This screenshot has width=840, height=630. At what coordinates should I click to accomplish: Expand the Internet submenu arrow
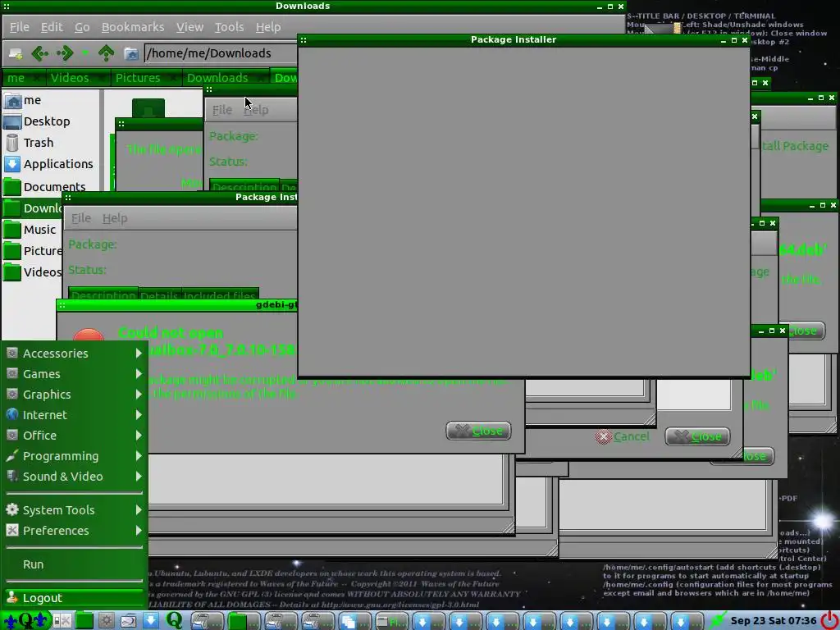point(139,414)
